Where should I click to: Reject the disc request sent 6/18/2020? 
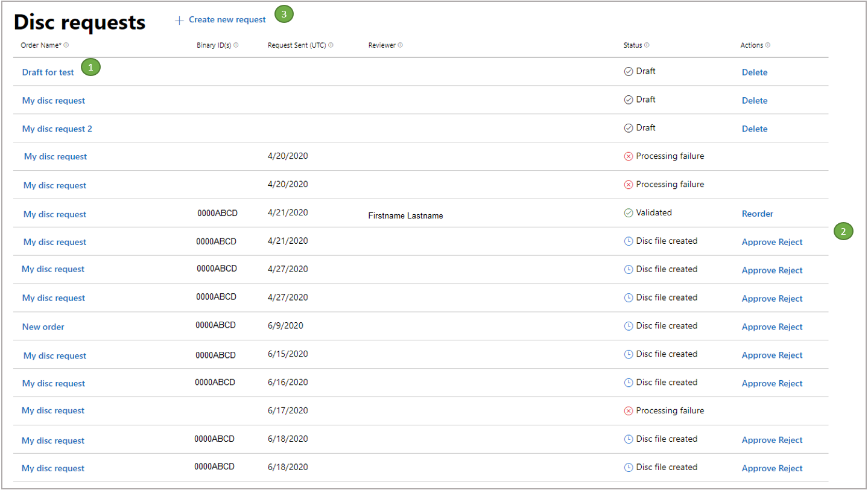791,440
